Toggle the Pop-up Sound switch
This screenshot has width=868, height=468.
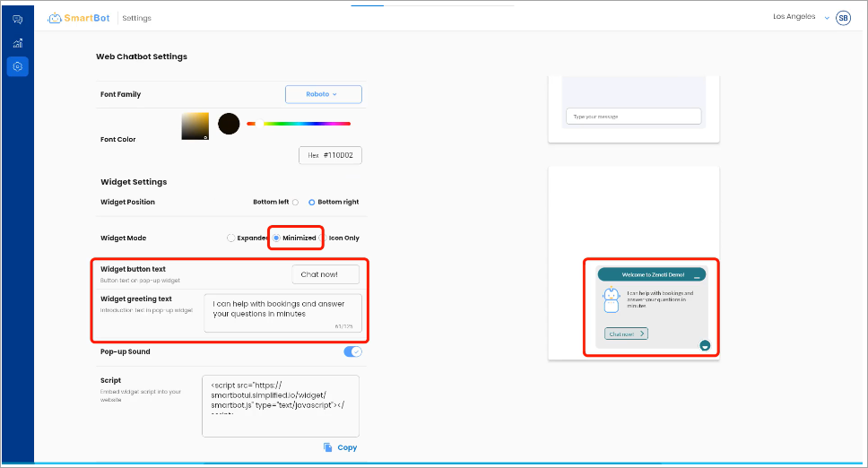coord(352,351)
